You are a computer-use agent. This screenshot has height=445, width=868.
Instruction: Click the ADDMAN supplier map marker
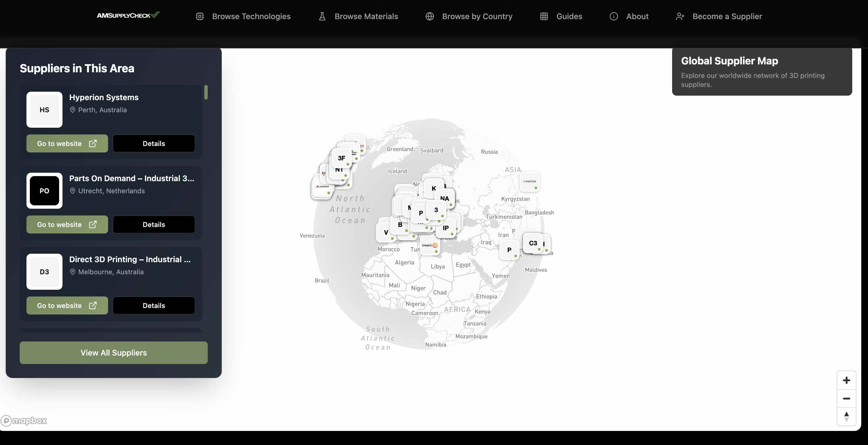(x=322, y=187)
